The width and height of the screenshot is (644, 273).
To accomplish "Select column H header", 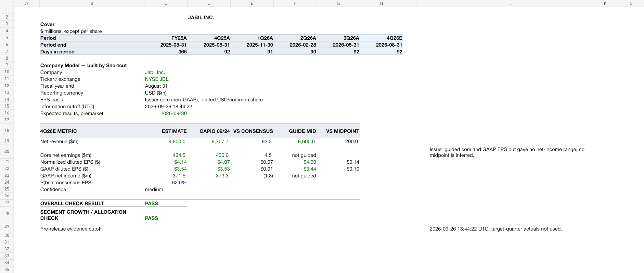I will [x=381, y=3].
